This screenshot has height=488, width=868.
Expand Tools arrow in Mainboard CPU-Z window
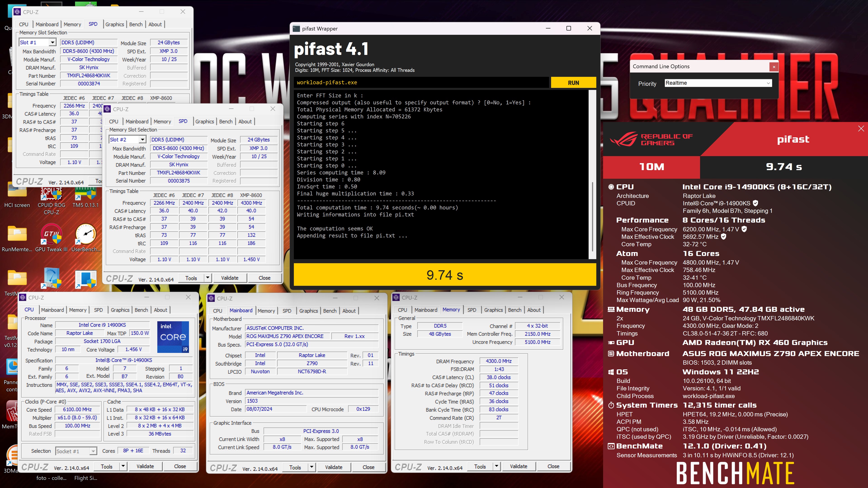[x=312, y=467]
